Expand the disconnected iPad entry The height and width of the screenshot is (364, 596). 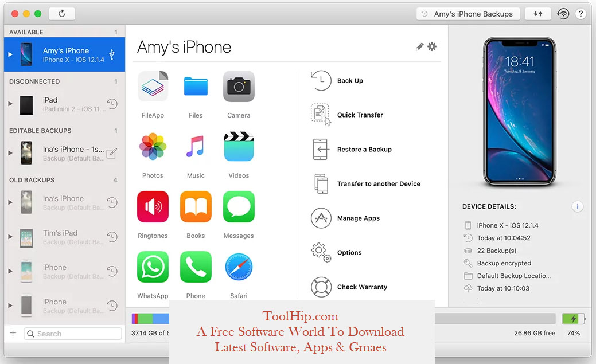click(x=10, y=104)
